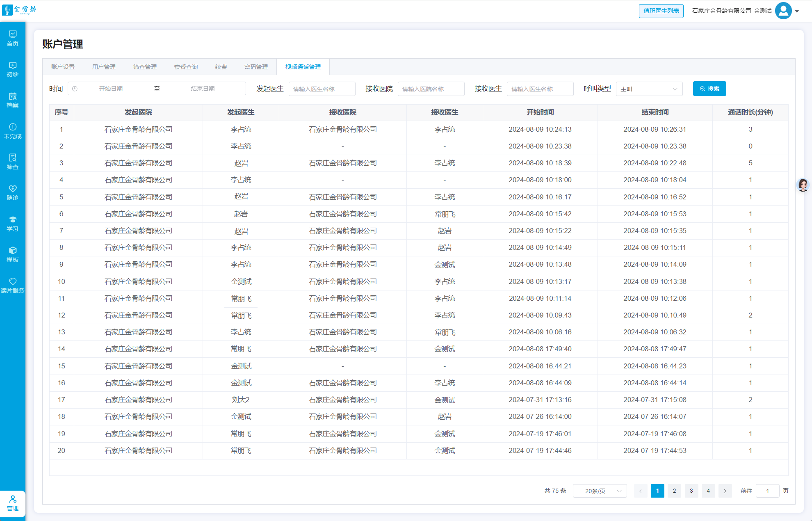Viewport: 812px width, 521px height.
Task: Click end time 2024-07-19 17:44:53
Action: pyautogui.click(x=655, y=451)
